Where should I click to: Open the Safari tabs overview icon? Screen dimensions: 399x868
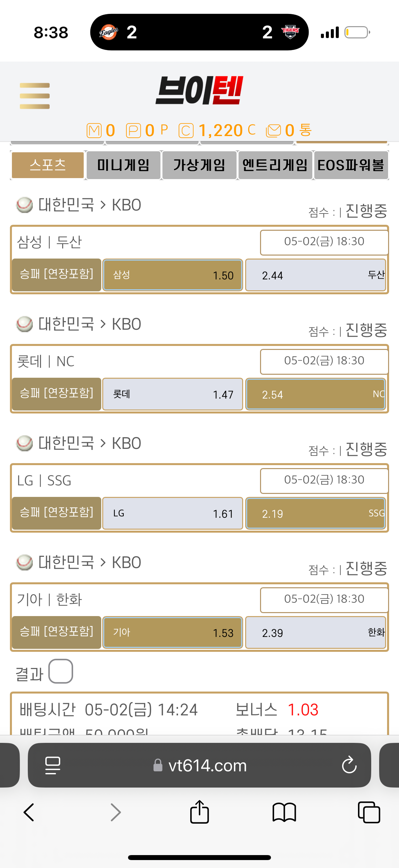369,812
